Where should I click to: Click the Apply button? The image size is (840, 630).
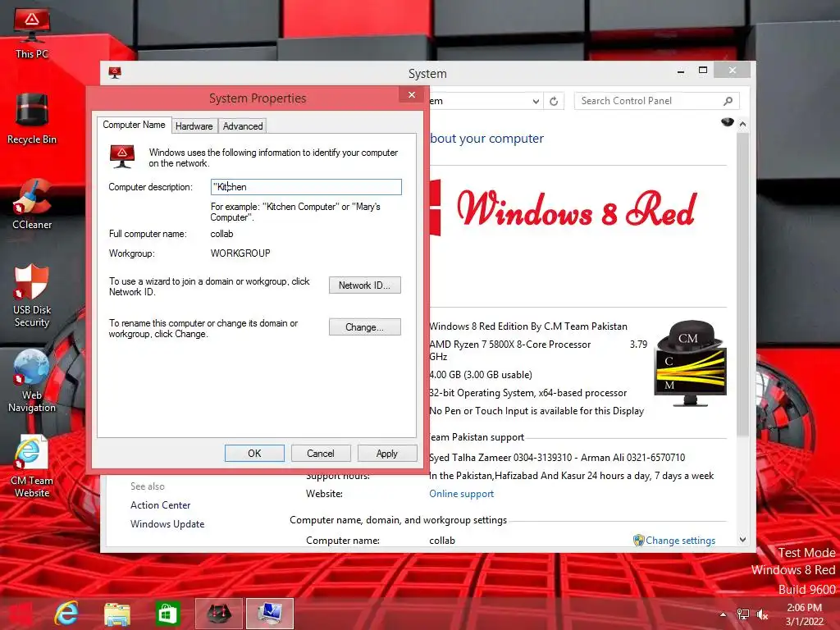[x=387, y=453]
